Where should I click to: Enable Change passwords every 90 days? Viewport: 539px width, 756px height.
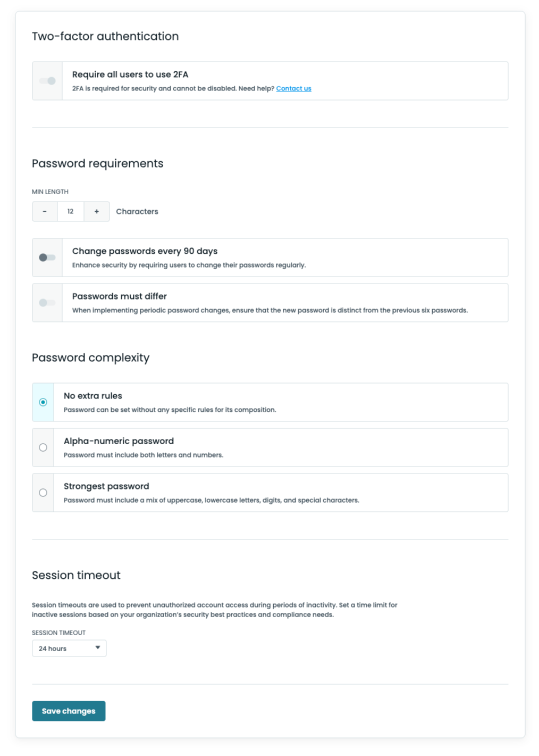47,257
